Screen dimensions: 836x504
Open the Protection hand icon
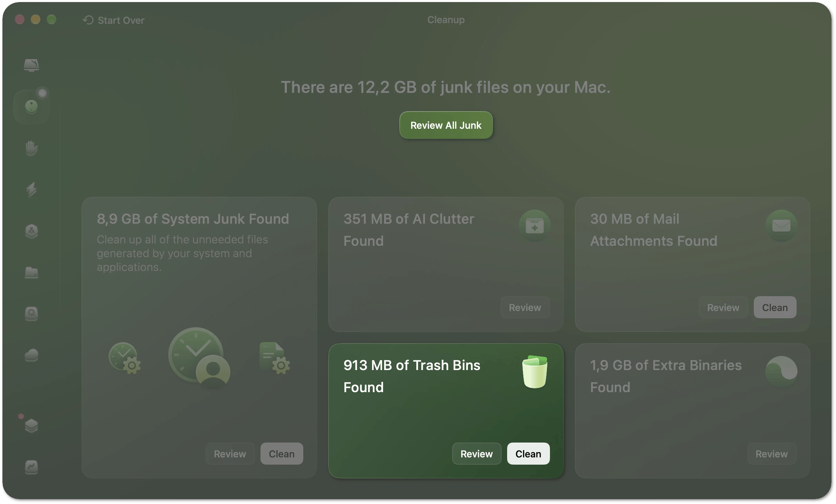coord(31,148)
